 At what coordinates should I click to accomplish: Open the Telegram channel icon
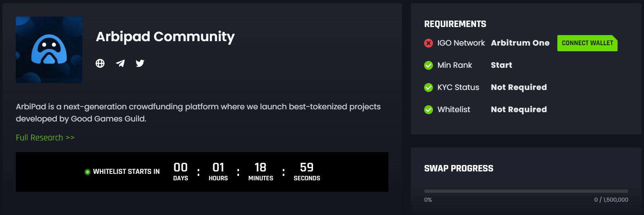120,63
